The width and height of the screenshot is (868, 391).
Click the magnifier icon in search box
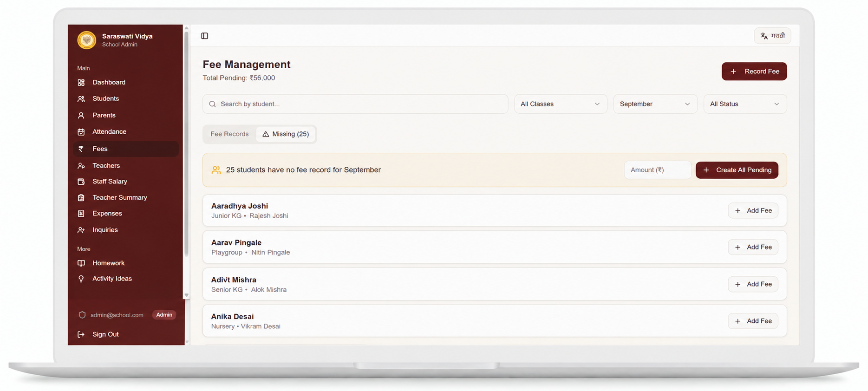click(212, 104)
